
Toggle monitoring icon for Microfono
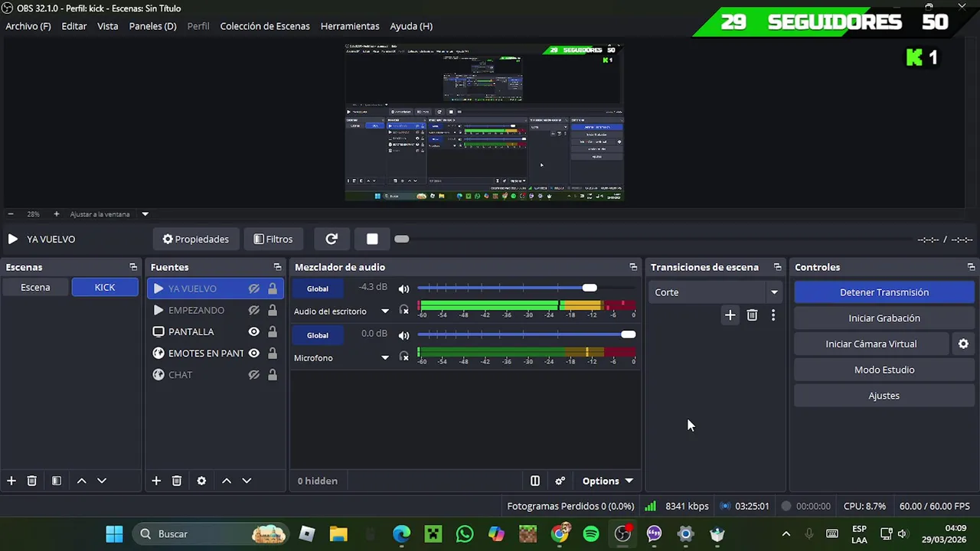click(404, 357)
